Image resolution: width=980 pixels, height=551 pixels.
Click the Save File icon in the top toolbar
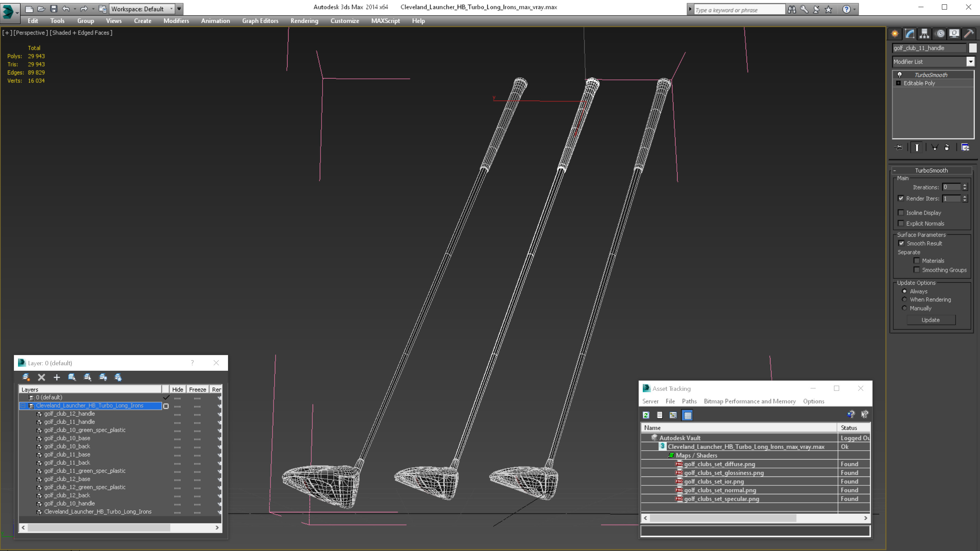pos(54,9)
